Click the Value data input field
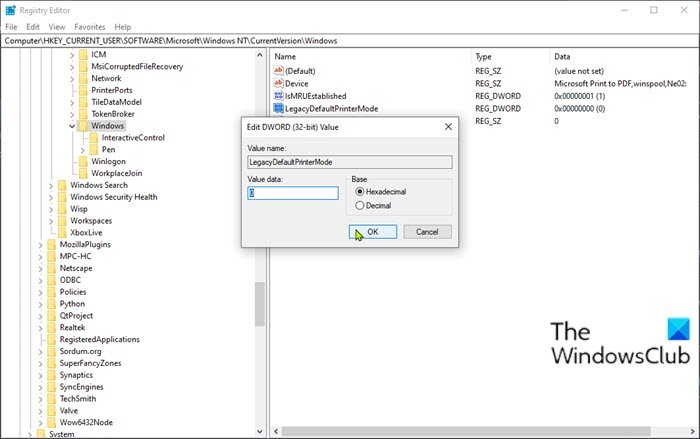Image resolution: width=700 pixels, height=439 pixels. tap(293, 193)
